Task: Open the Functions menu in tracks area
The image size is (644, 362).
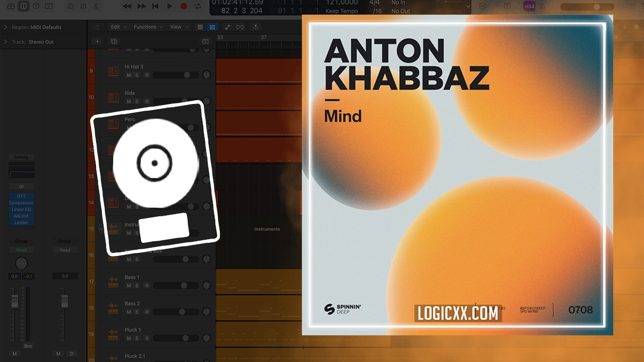Action: tap(148, 27)
